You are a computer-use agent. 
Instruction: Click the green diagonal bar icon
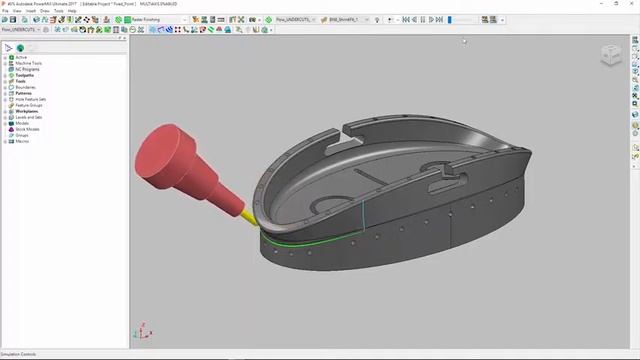pyautogui.click(x=211, y=30)
